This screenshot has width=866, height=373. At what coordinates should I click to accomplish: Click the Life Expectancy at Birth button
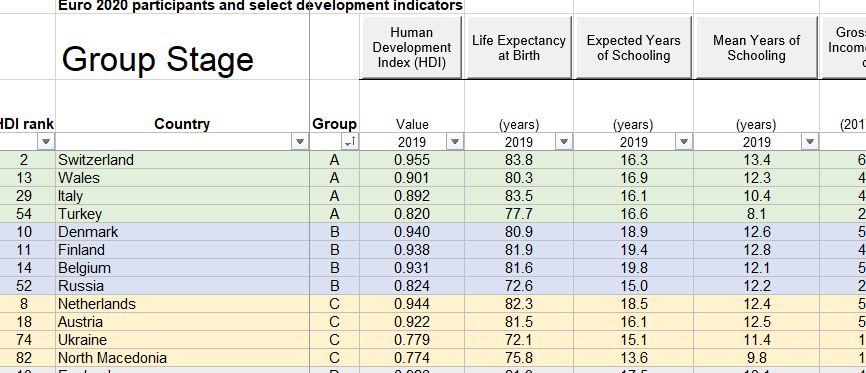[x=519, y=48]
